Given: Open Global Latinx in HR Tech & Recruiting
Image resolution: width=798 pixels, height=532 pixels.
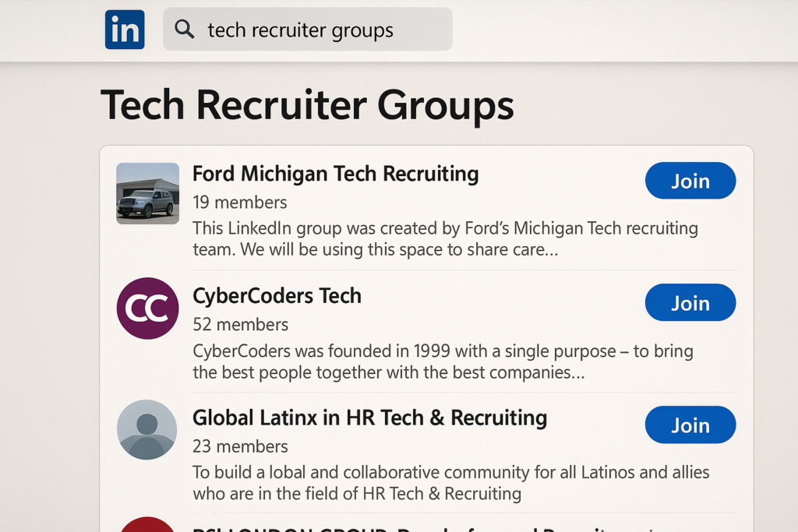Looking at the screenshot, I should [369, 417].
